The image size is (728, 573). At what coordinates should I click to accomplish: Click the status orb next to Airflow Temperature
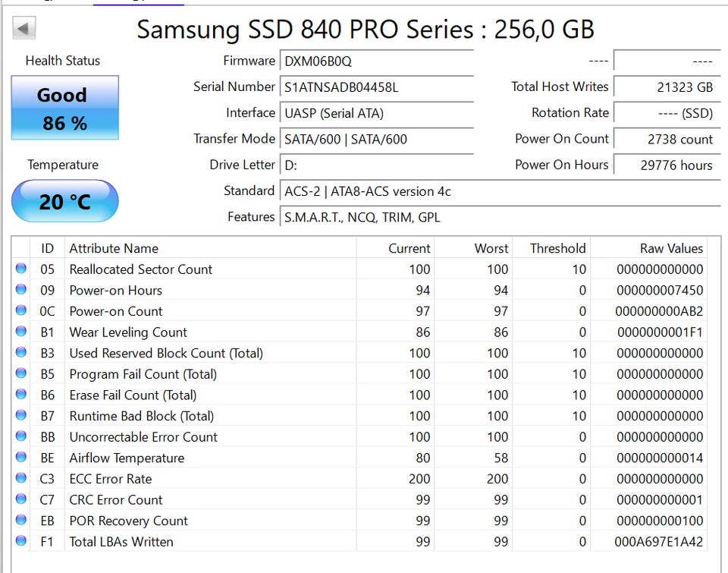[21, 458]
